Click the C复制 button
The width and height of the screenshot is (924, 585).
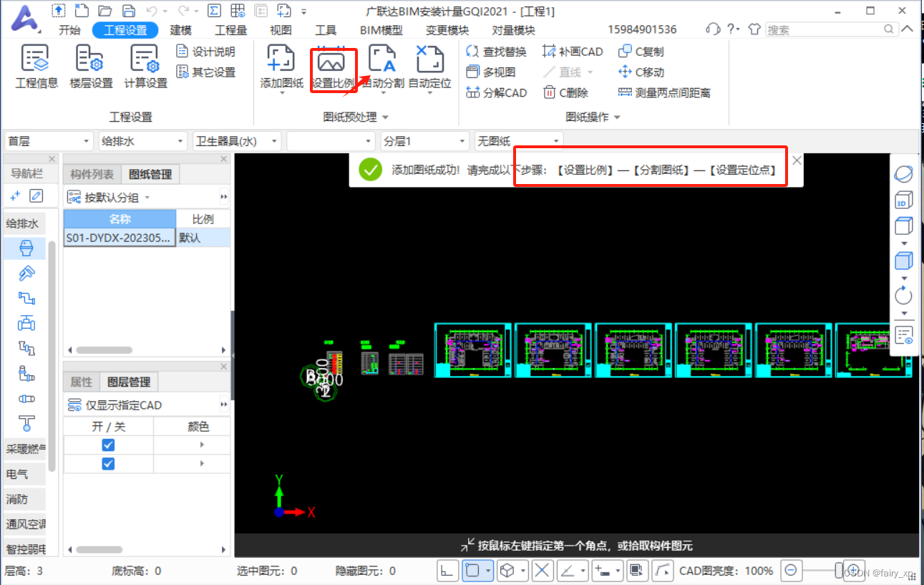click(640, 52)
